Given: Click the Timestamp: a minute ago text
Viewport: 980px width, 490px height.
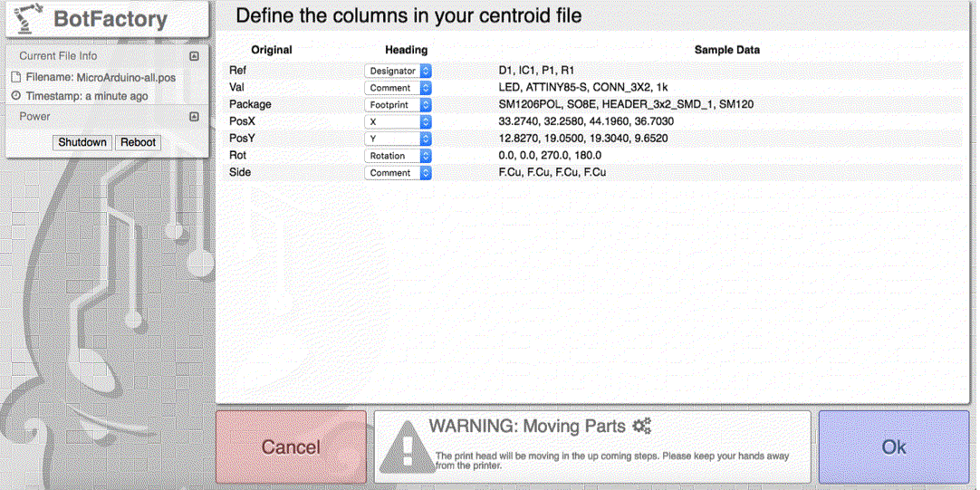Looking at the screenshot, I should pyautogui.click(x=87, y=96).
